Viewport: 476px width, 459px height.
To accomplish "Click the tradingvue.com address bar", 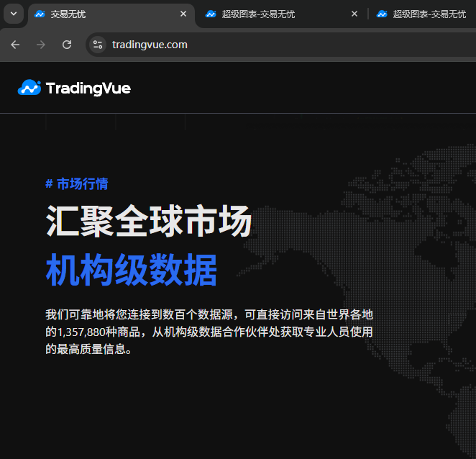I will pos(281,45).
